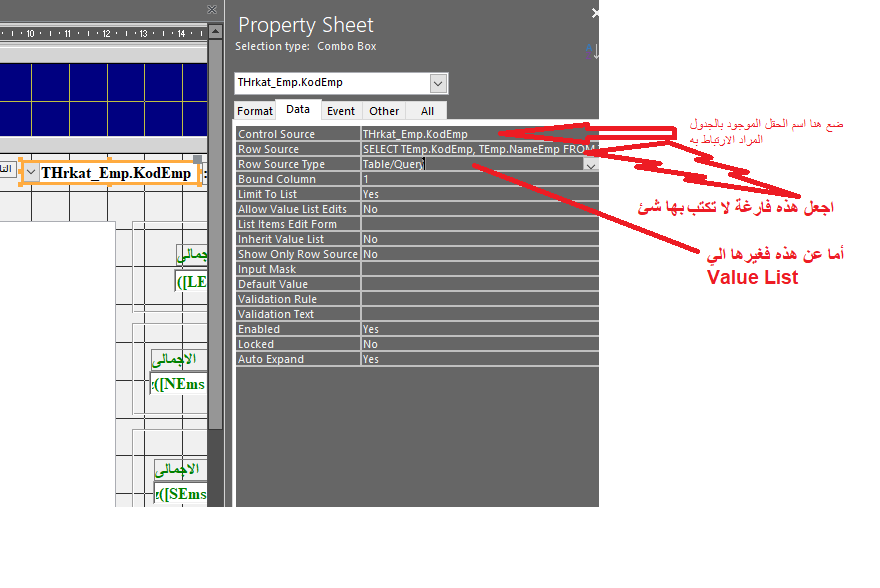Select the THrkat_Emp.KodEmp combo box on form
The image size is (880, 588).
tap(116, 173)
